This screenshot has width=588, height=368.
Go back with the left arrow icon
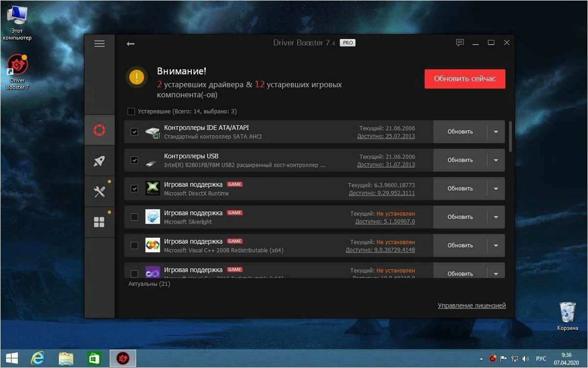(x=130, y=44)
